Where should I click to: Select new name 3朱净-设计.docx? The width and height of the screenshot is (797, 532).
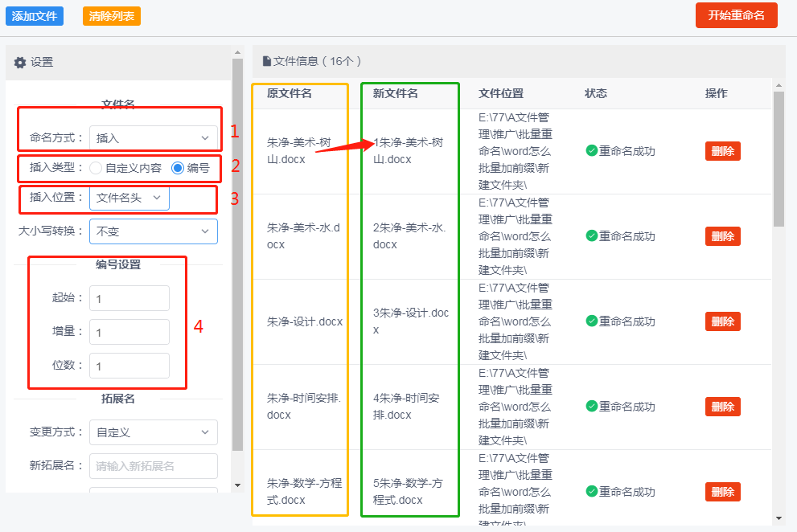point(411,321)
